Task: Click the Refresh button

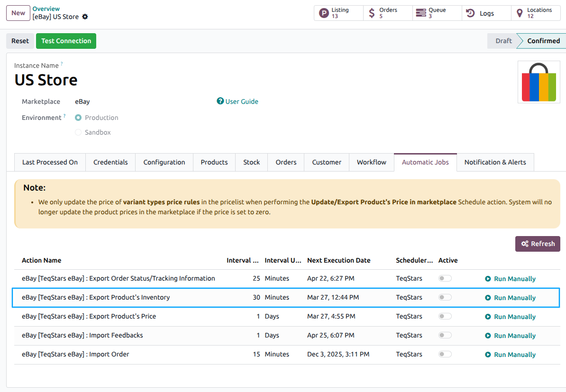Action: (538, 244)
